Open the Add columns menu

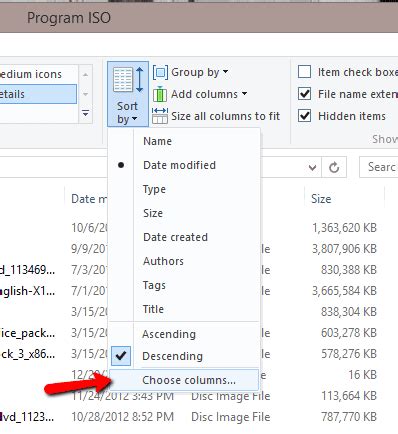(209, 94)
